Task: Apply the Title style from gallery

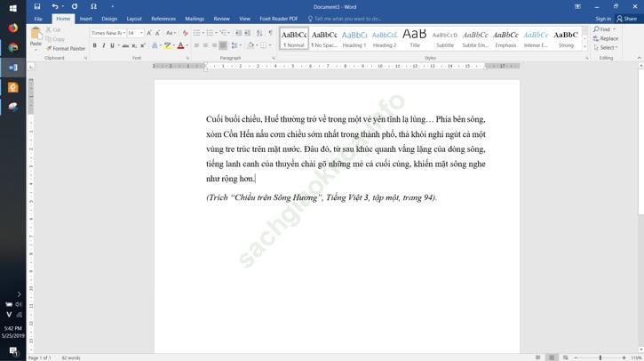Action: (415, 38)
